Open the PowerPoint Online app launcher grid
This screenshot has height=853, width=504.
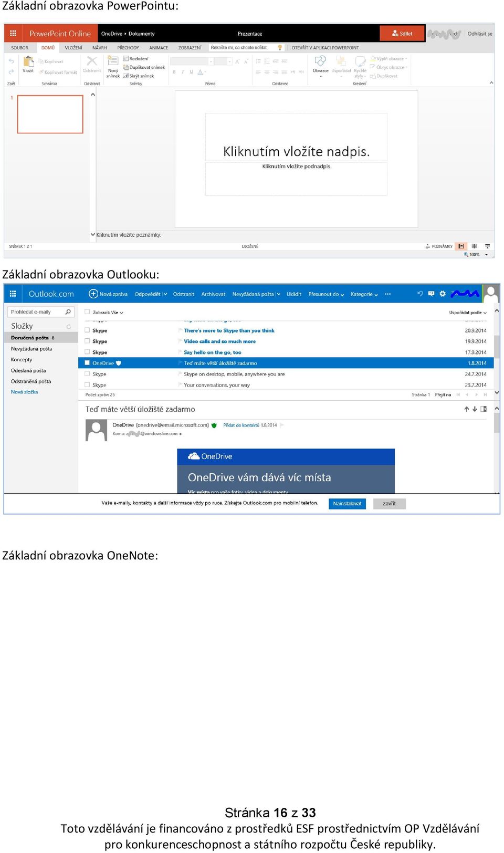(x=13, y=33)
